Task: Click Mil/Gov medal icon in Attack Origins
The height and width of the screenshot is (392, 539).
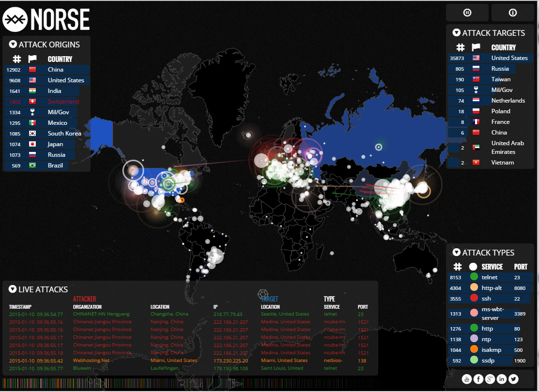Action: 32,112
